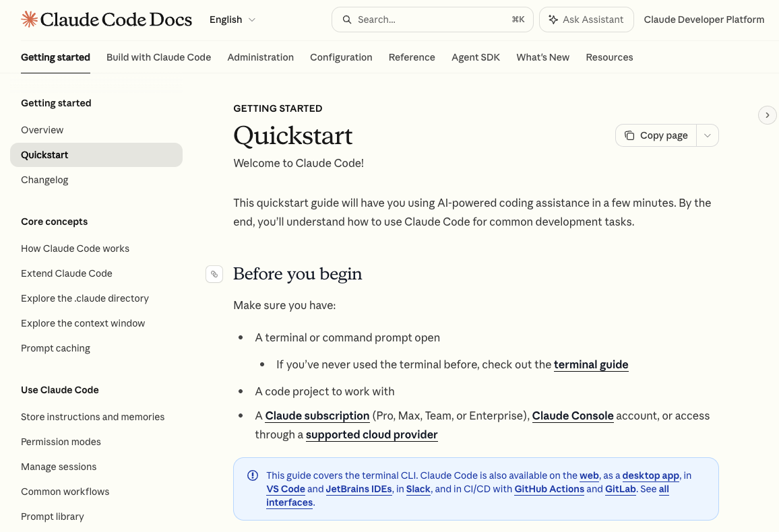Screen dimensions: 779x532
Task: Open the Claude Developer Platform link
Action: point(704,20)
